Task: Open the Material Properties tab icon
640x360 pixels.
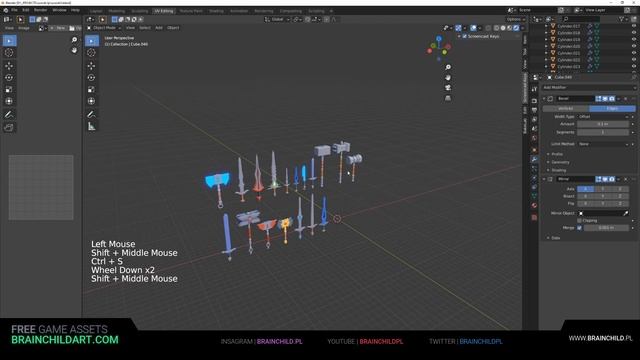Action: point(534,205)
